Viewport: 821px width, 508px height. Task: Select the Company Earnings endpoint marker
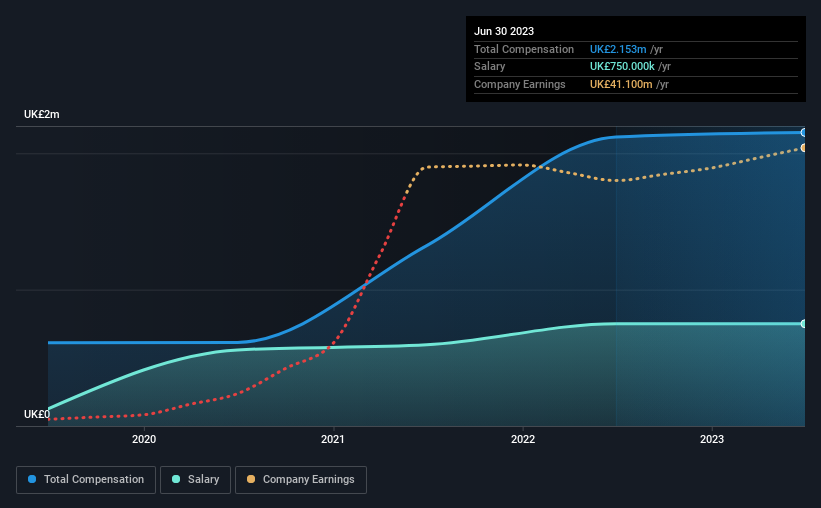coord(804,148)
